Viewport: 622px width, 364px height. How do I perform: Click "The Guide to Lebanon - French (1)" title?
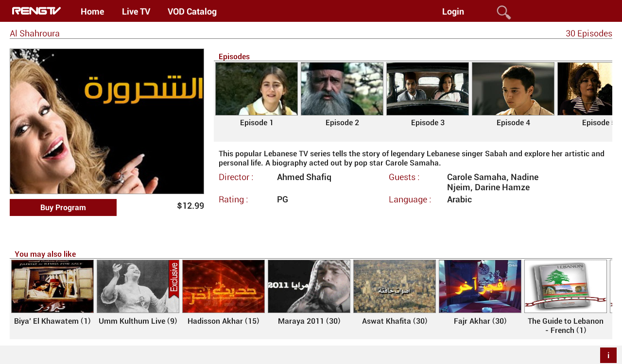[566, 326]
